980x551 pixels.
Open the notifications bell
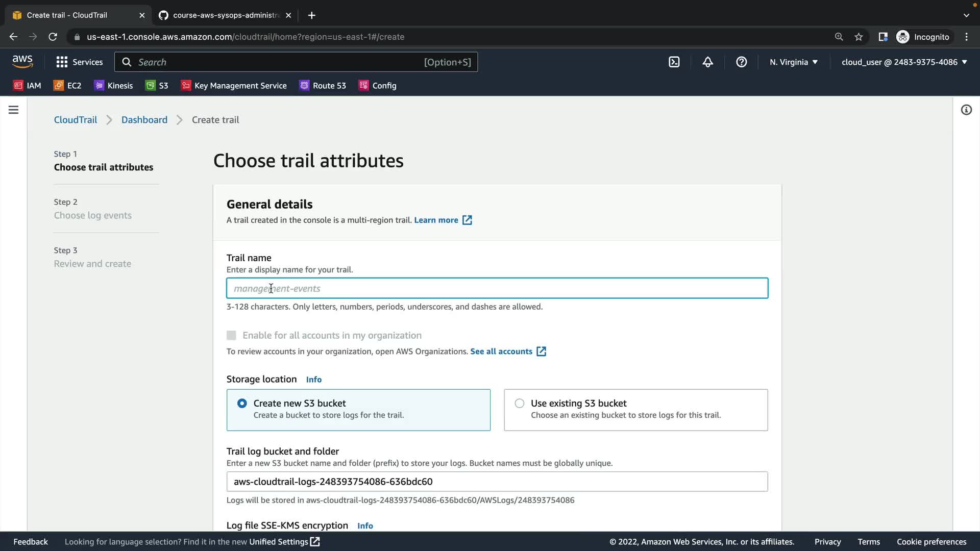[707, 62]
